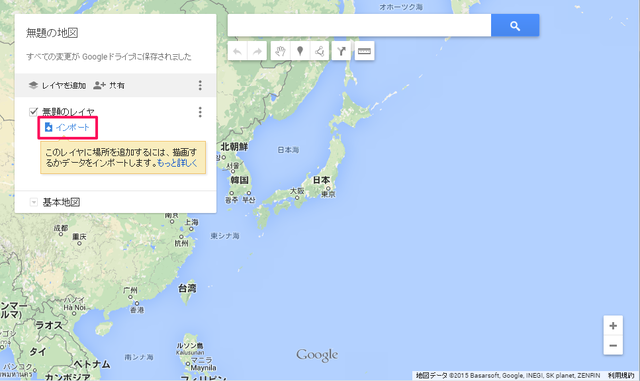
Task: Click the 重庆 city label
Action: click(x=79, y=237)
